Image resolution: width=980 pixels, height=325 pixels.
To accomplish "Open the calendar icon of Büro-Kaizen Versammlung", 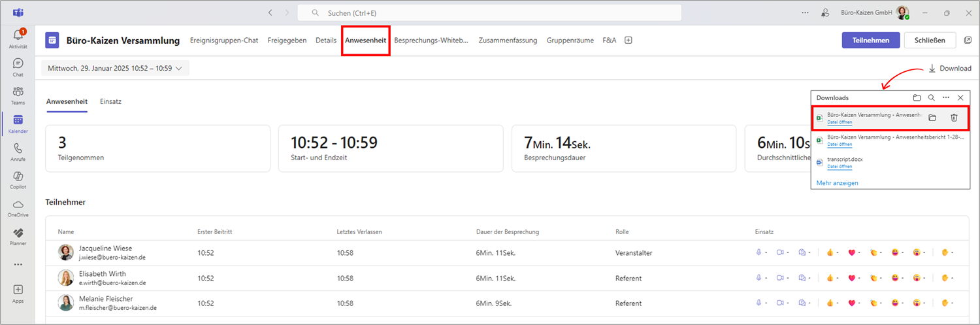I will (x=52, y=40).
